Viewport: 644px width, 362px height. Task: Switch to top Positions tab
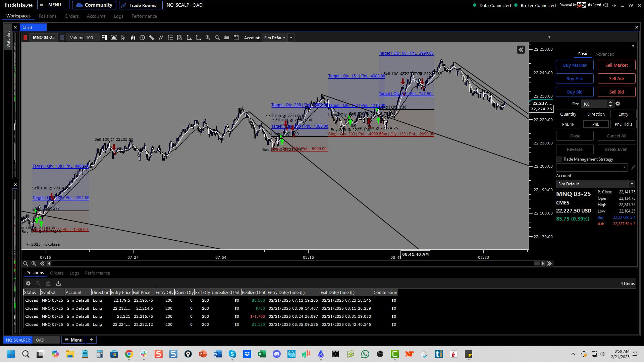pyautogui.click(x=47, y=16)
